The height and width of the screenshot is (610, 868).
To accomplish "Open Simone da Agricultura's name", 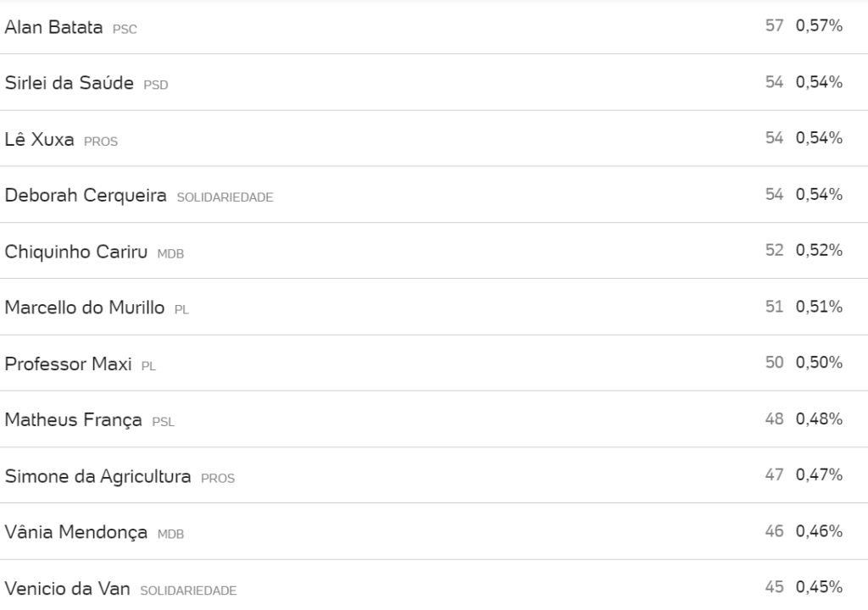I will (97, 476).
